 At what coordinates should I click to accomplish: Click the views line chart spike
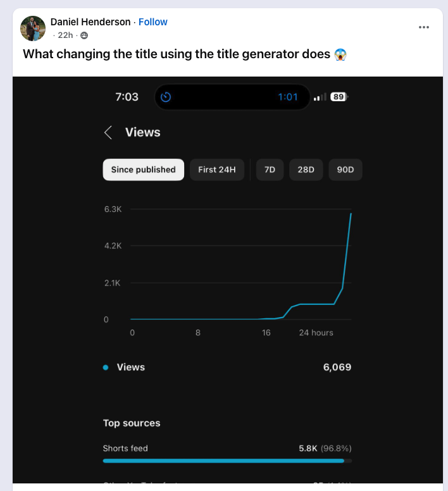(x=347, y=253)
